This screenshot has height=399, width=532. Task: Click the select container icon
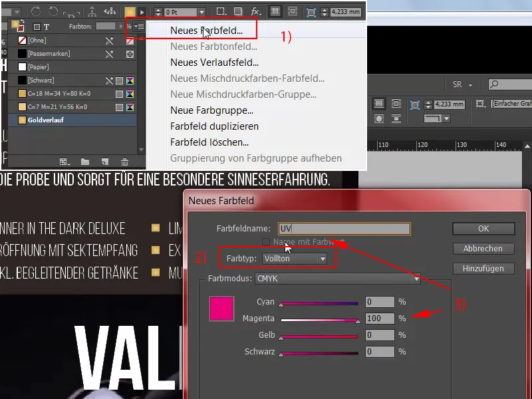[x=92, y=12]
